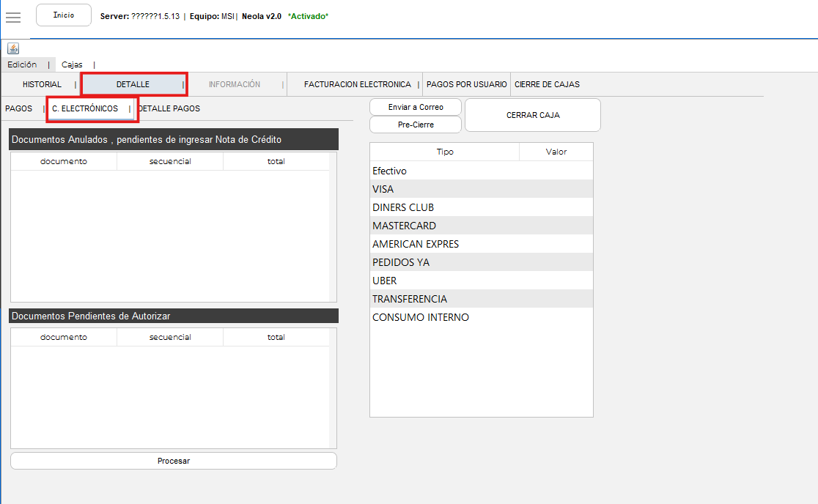The image size is (818, 504).
Task: Select the DETALLE tab
Action: (x=133, y=84)
